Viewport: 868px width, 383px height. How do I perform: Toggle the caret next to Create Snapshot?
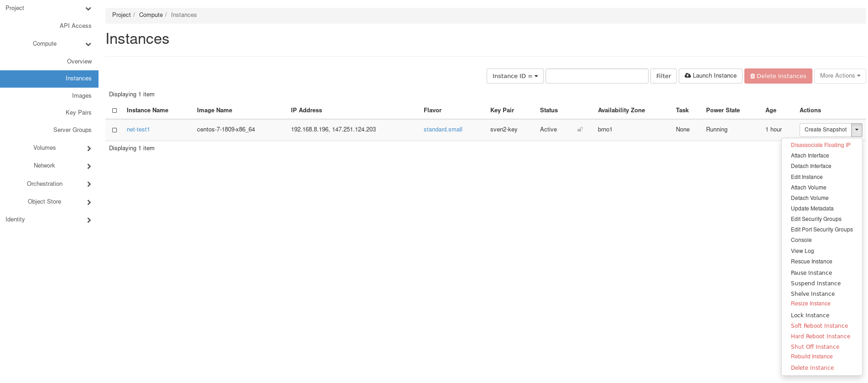[x=857, y=130]
